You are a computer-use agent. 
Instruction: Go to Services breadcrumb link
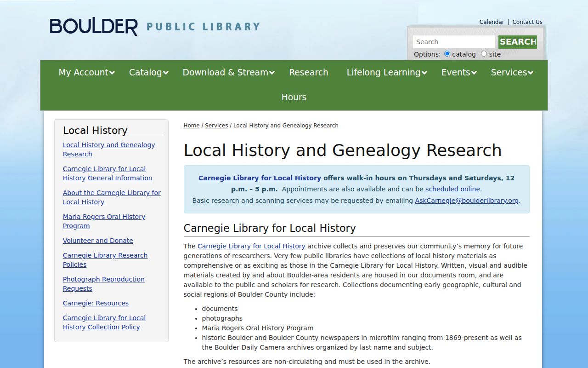pos(216,125)
